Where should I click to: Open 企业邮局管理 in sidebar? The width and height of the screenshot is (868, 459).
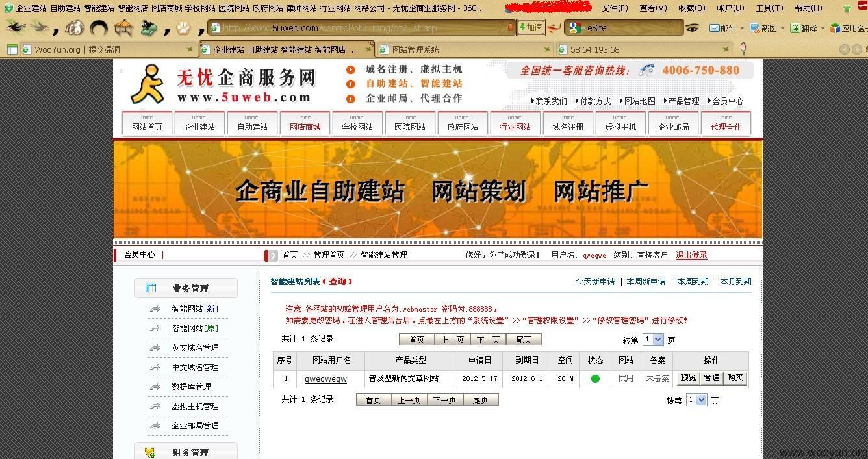(x=195, y=426)
